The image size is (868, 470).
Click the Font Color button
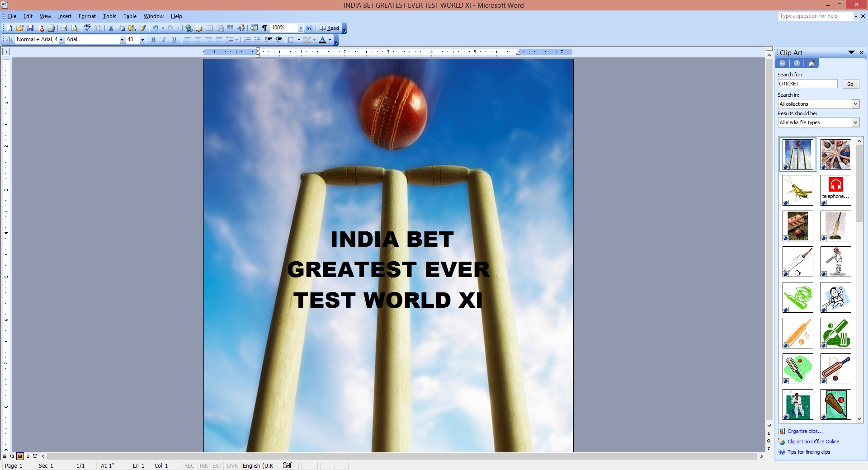pos(322,40)
